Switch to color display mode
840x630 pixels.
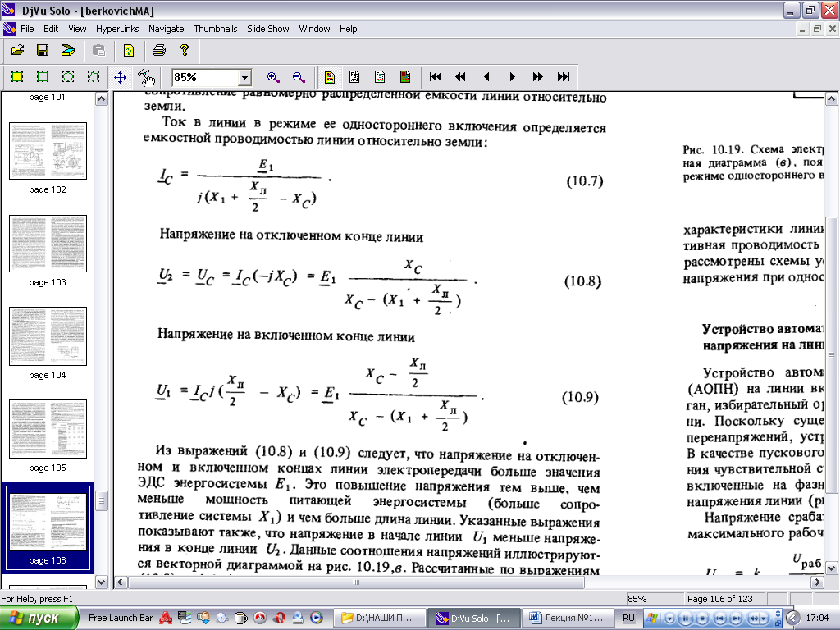point(330,77)
